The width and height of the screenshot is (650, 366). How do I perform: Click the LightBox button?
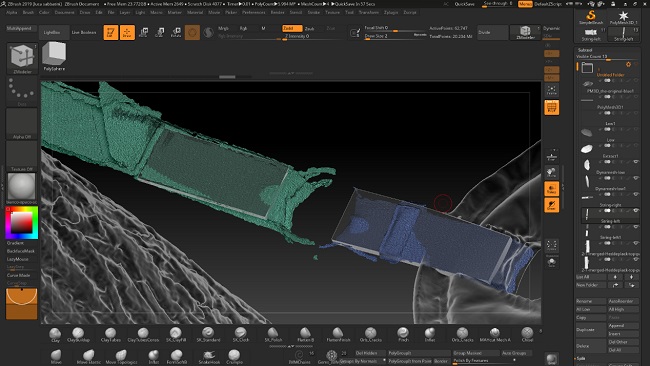(x=53, y=32)
